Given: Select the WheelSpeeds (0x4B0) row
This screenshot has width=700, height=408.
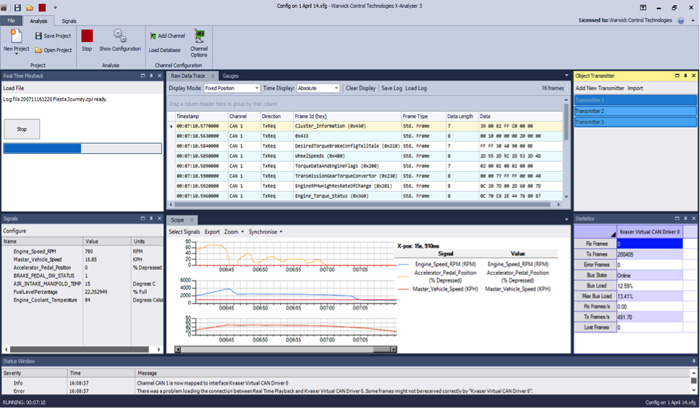Looking at the screenshot, I should [x=365, y=156].
